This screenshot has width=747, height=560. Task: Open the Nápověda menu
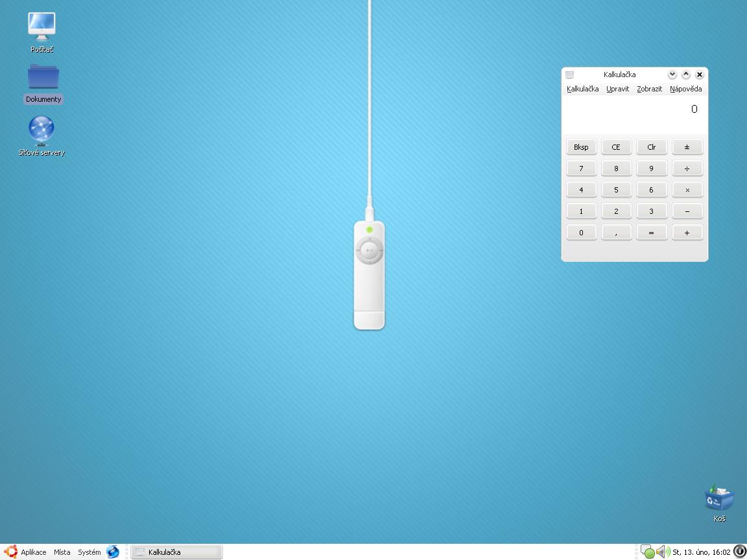point(685,89)
